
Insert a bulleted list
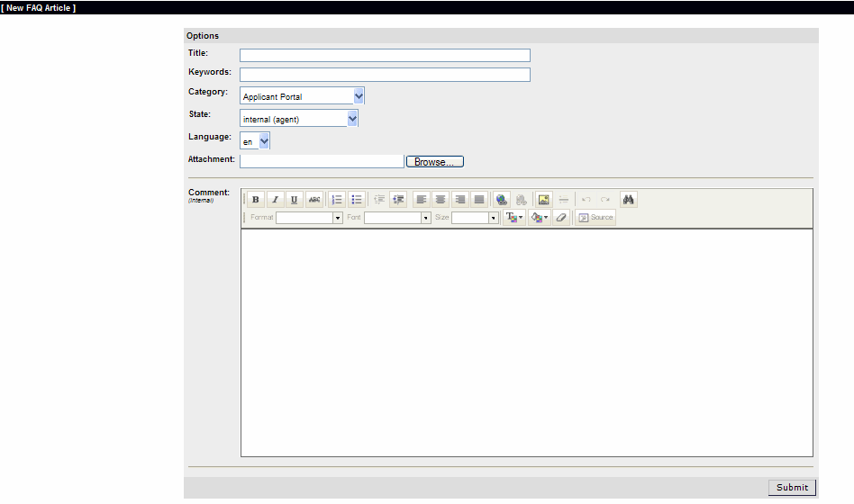[x=357, y=200]
